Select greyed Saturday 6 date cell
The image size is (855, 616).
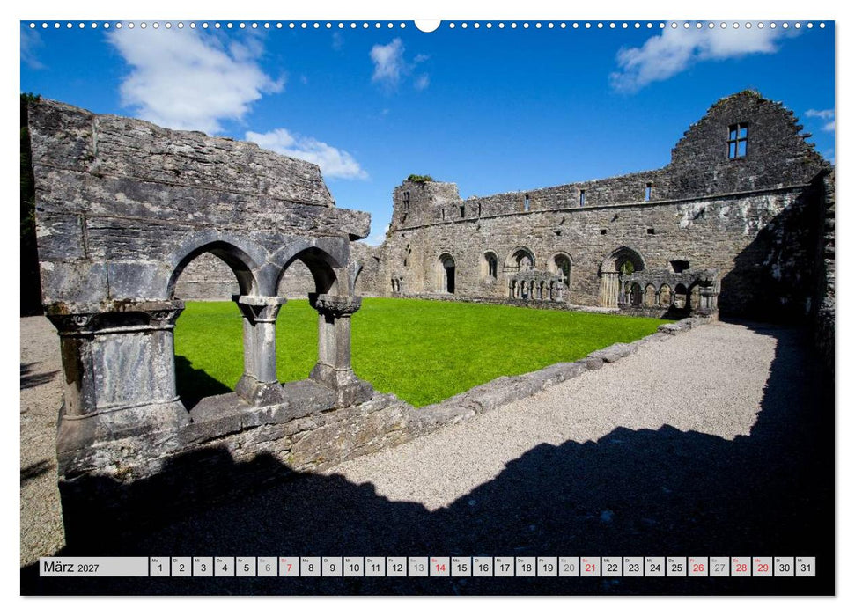pos(267,567)
